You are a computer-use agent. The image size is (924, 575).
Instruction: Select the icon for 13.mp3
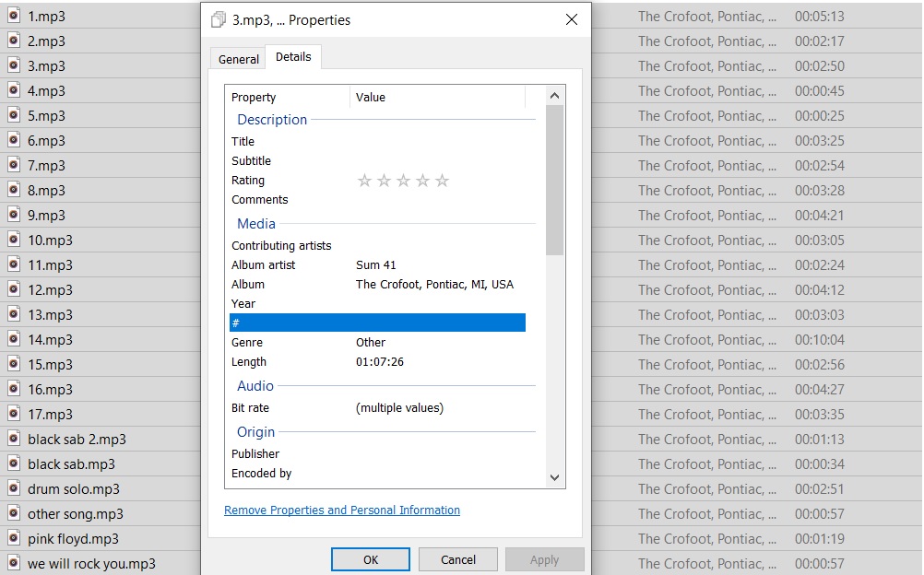pyautogui.click(x=14, y=314)
